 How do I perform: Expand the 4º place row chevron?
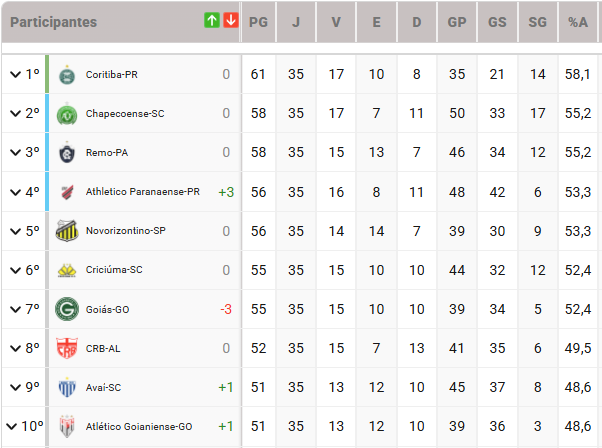[x=15, y=191]
